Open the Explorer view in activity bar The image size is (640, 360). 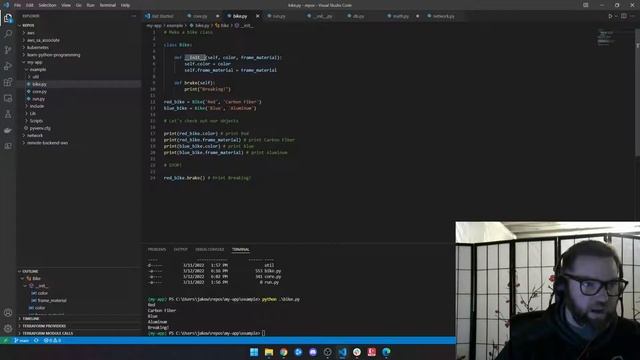8,18
